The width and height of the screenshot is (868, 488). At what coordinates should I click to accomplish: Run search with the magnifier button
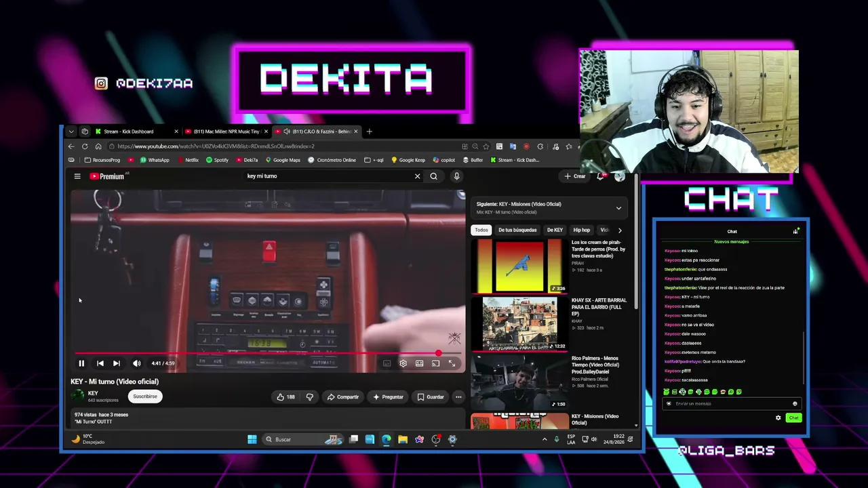coord(434,176)
